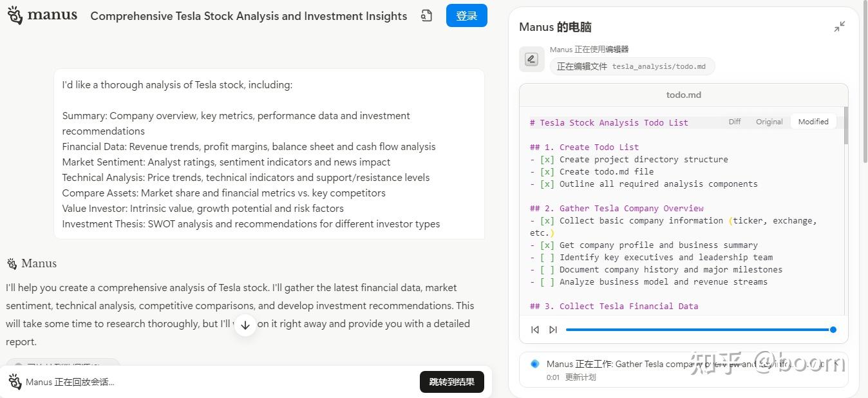Viewport: 868px width, 398px height.
Task: Skip to the next replay step
Action: pos(552,330)
